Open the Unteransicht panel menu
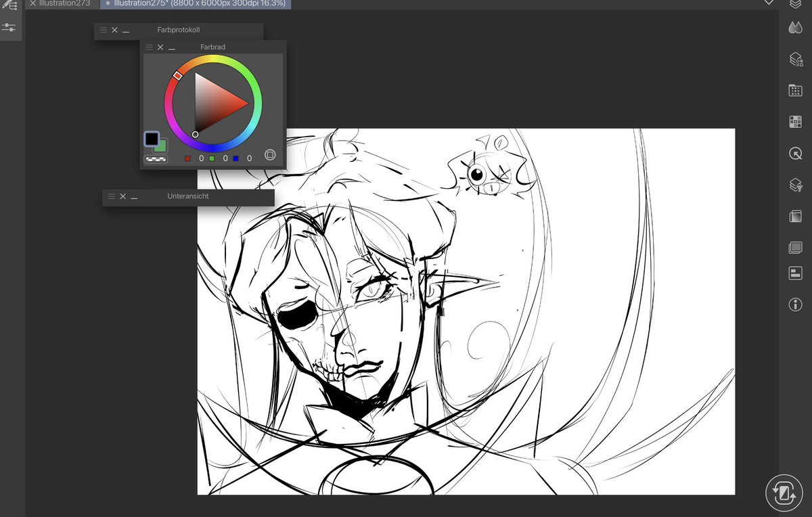This screenshot has height=517, width=812. click(x=110, y=196)
